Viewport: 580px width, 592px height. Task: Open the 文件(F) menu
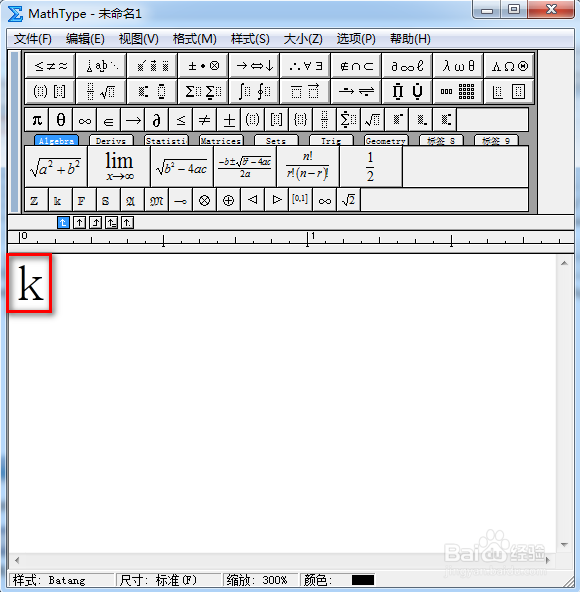(x=33, y=39)
